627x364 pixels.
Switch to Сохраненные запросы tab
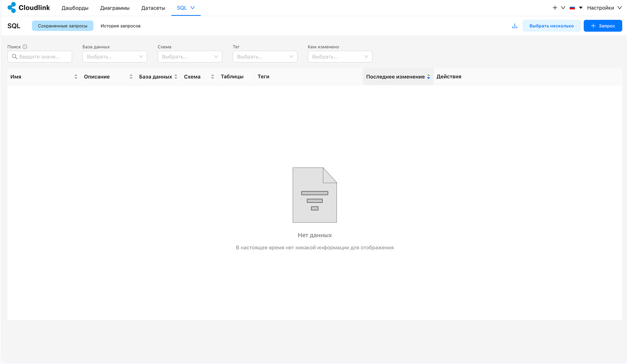[63, 26]
